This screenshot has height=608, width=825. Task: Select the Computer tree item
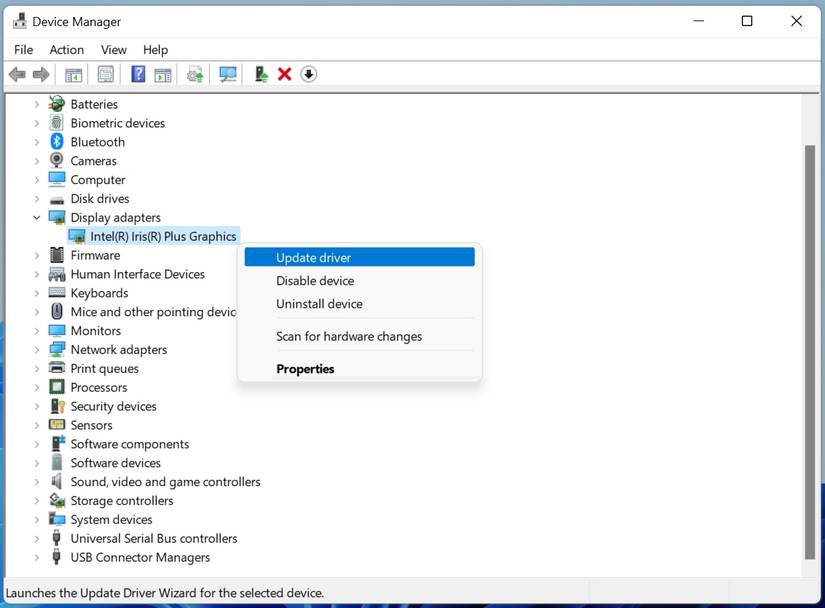(98, 179)
